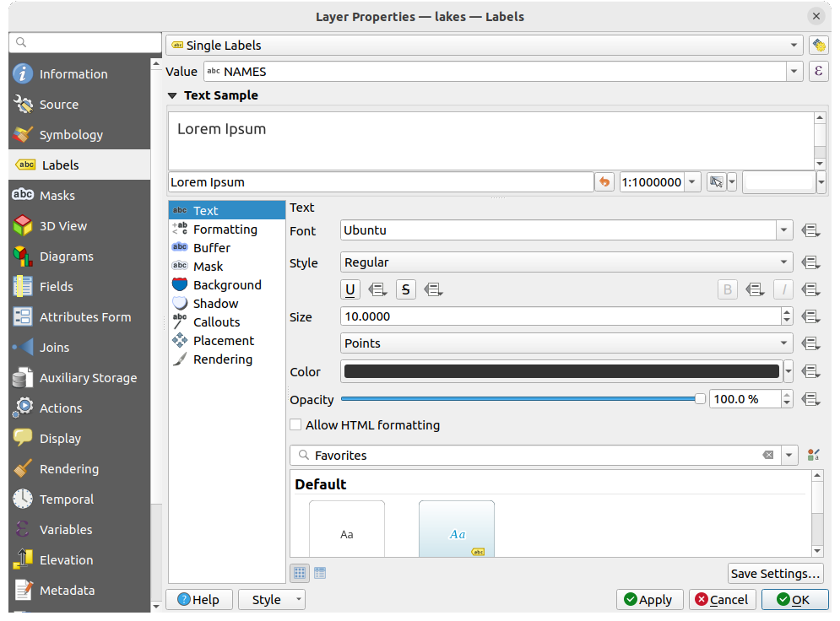Image resolution: width=840 pixels, height=621 pixels.
Task: Select the italic blue text format thumbnail
Action: point(457,532)
